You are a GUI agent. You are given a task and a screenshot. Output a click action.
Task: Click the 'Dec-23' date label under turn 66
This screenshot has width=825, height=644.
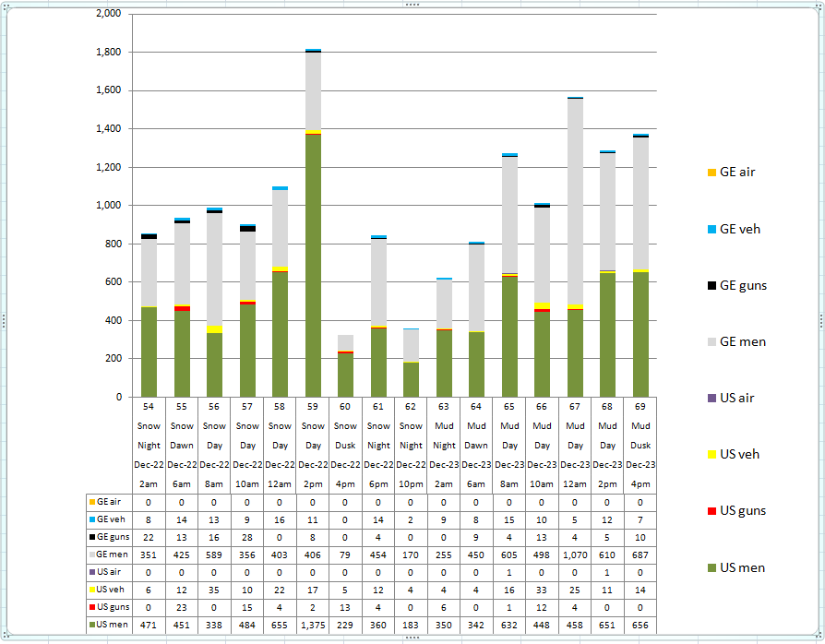coord(542,465)
